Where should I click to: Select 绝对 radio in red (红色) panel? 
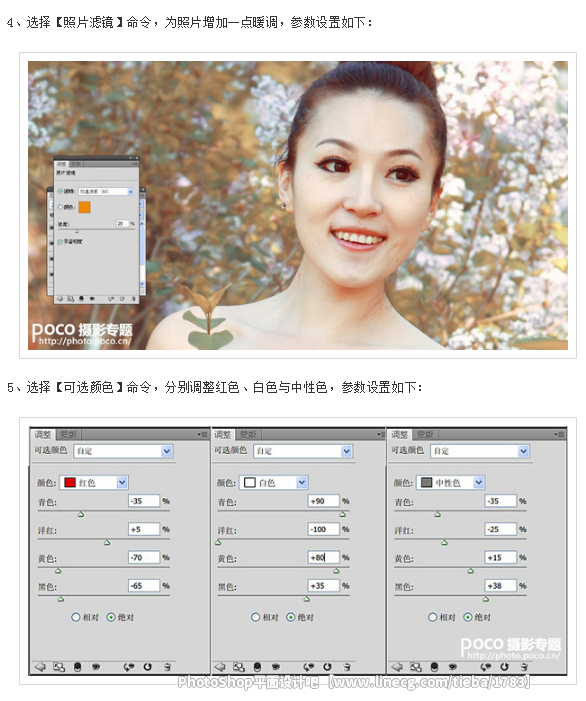click(x=110, y=617)
